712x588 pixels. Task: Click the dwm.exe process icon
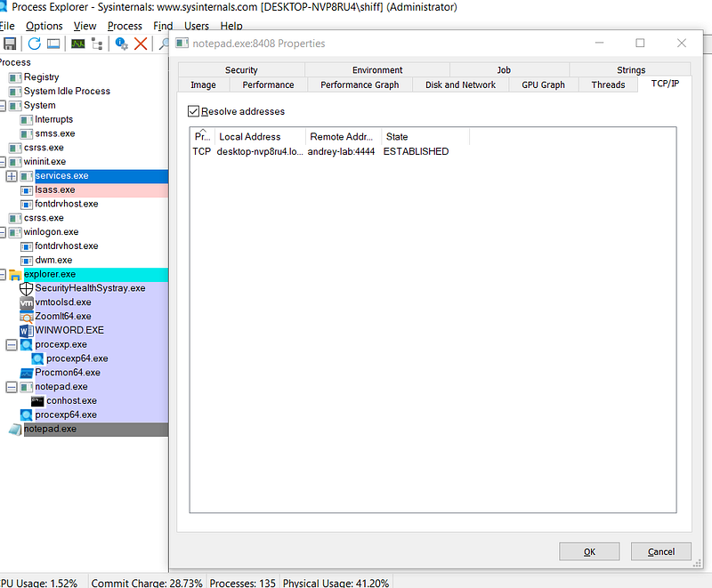(27, 261)
